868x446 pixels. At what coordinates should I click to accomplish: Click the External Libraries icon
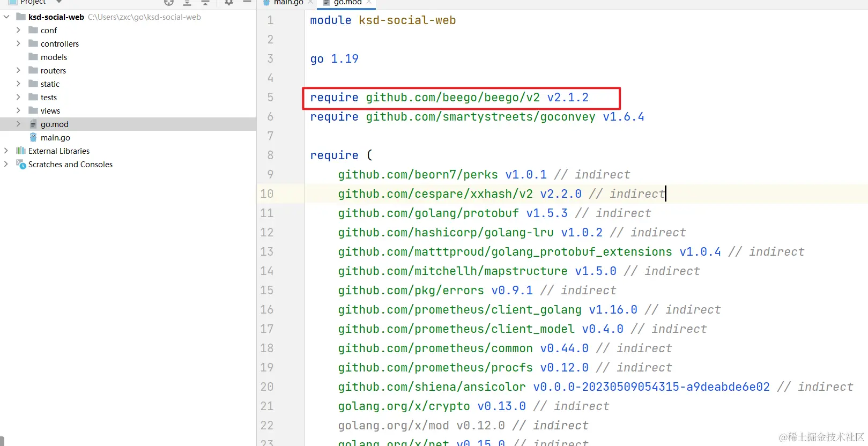tap(21, 151)
